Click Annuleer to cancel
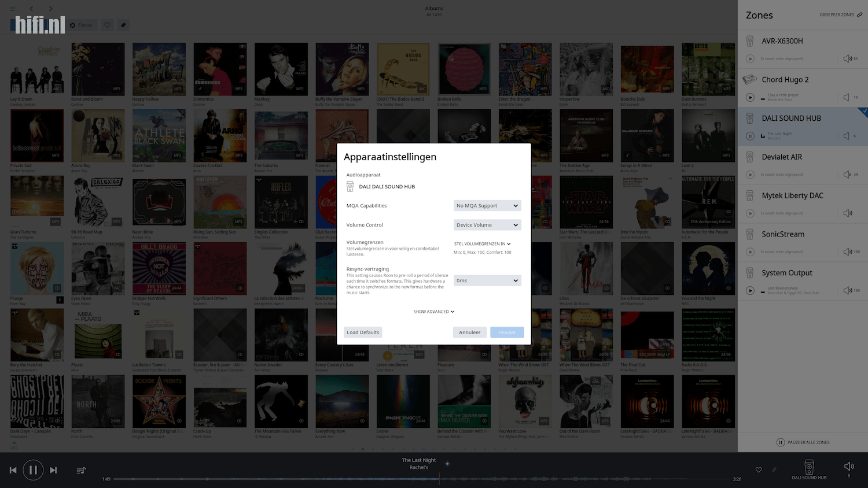The width and height of the screenshot is (868, 488). pos(470,332)
